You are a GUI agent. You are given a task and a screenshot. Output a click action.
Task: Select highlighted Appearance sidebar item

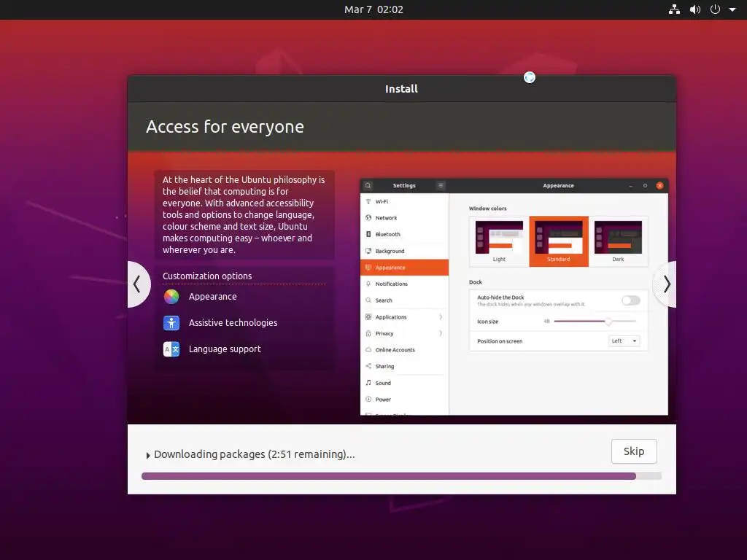tap(404, 268)
